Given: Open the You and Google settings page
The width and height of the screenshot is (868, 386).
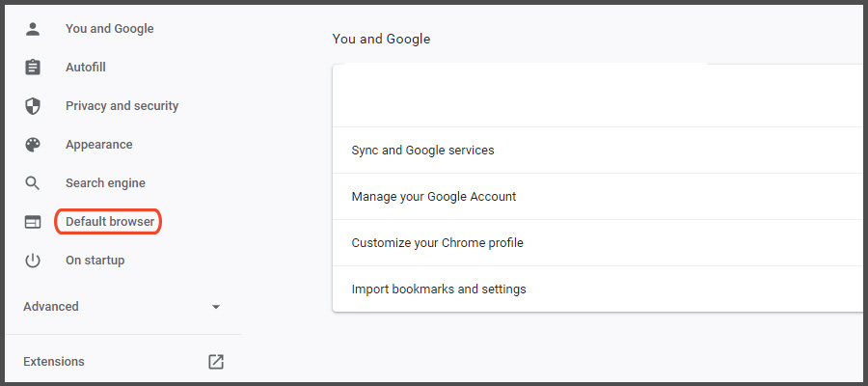Looking at the screenshot, I should tap(109, 29).
